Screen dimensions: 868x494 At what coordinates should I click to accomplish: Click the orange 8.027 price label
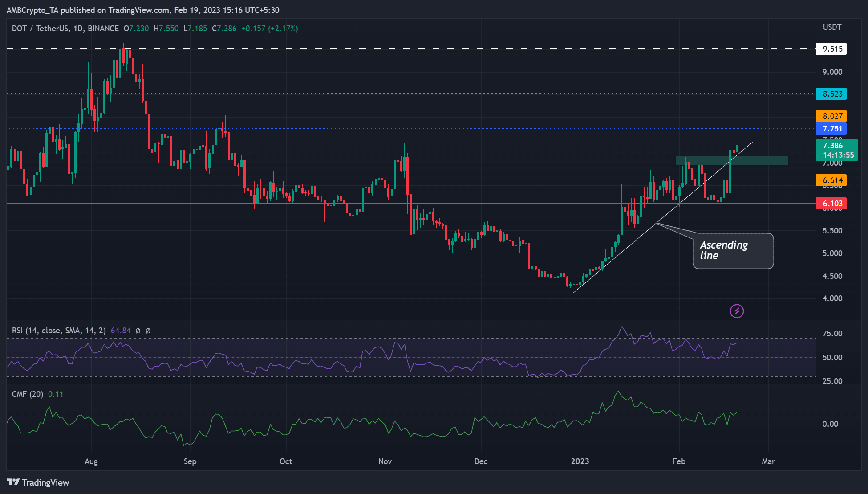click(831, 116)
